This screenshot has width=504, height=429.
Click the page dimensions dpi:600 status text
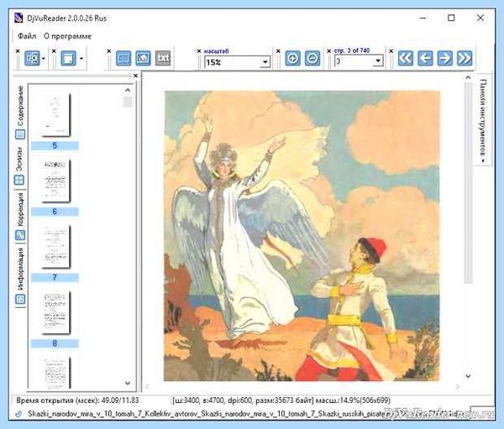281,400
